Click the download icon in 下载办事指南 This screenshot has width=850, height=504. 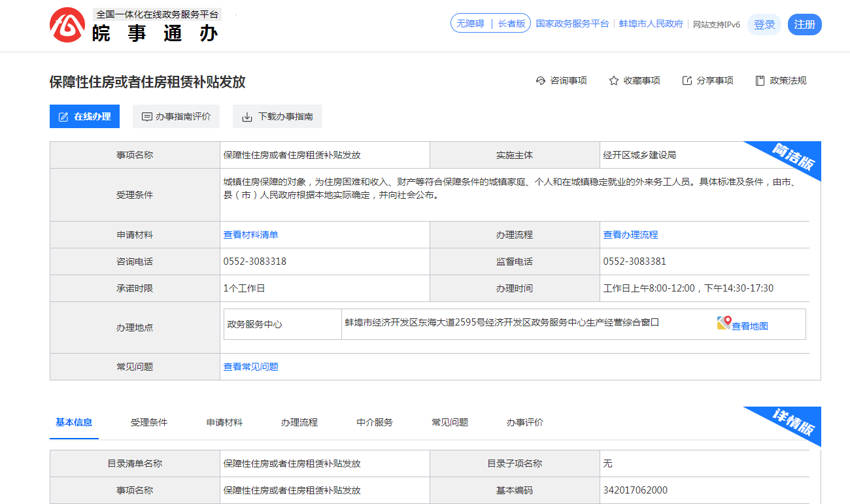click(x=247, y=117)
